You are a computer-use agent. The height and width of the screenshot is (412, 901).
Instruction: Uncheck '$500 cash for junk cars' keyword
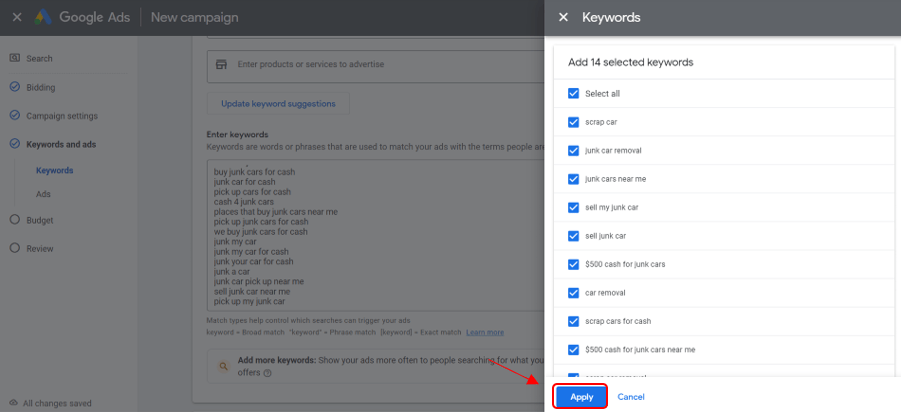coord(573,264)
